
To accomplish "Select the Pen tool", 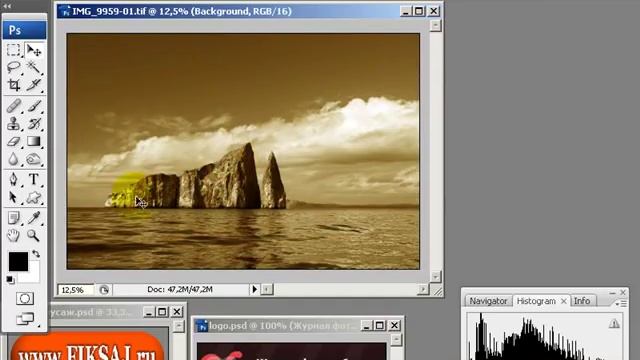I will pos(13,179).
